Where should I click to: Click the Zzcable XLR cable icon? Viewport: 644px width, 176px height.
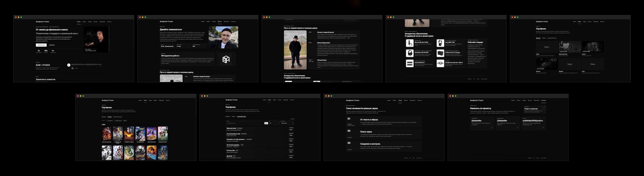pos(440,63)
